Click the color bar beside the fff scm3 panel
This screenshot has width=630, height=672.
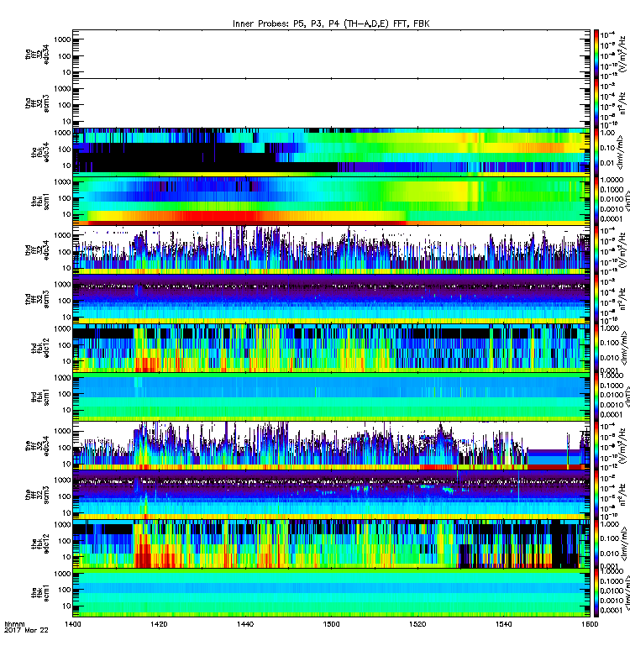pos(596,495)
